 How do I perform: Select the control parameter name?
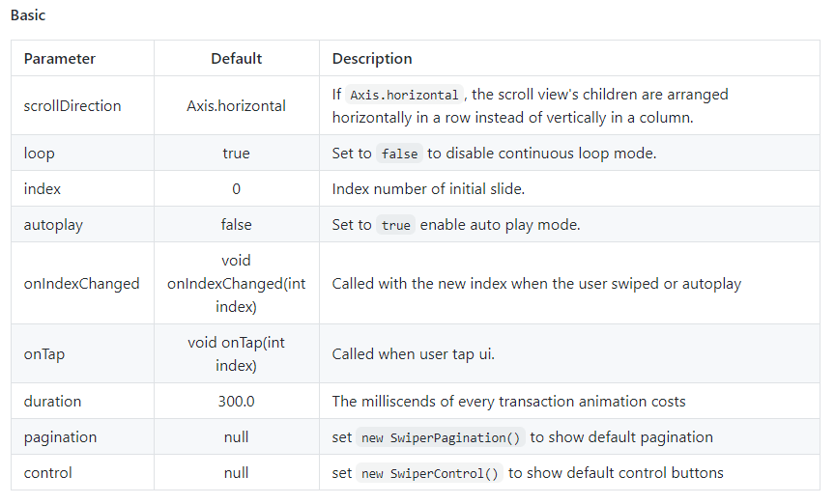point(47,473)
